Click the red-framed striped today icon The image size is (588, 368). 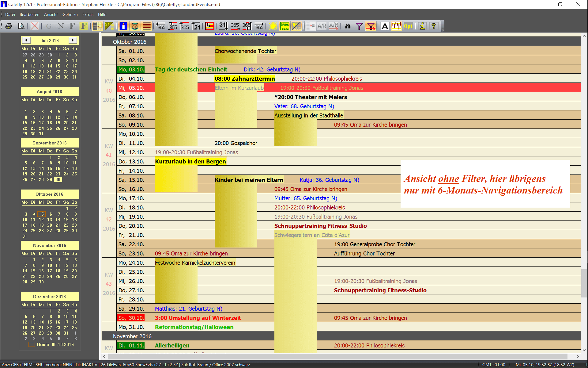point(210,26)
